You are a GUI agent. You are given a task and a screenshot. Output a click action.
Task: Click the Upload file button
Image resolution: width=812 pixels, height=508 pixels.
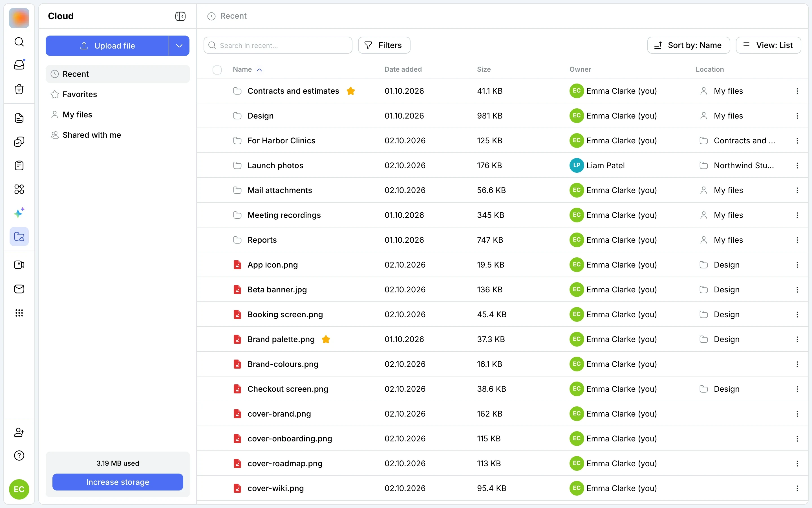pyautogui.click(x=107, y=46)
